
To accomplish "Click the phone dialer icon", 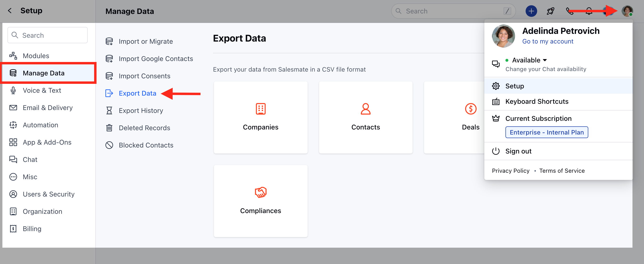I will point(569,11).
